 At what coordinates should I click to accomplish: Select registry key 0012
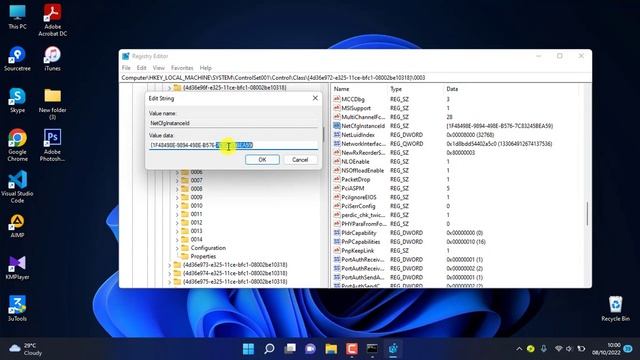click(x=196, y=222)
